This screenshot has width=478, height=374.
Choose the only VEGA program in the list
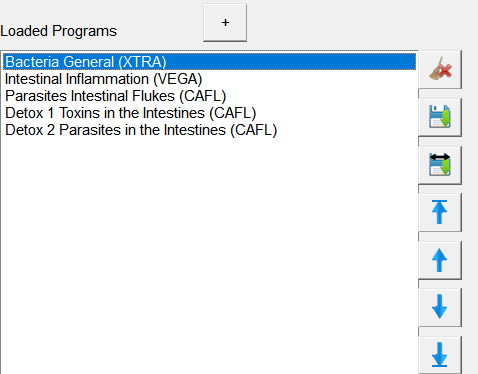(x=209, y=79)
